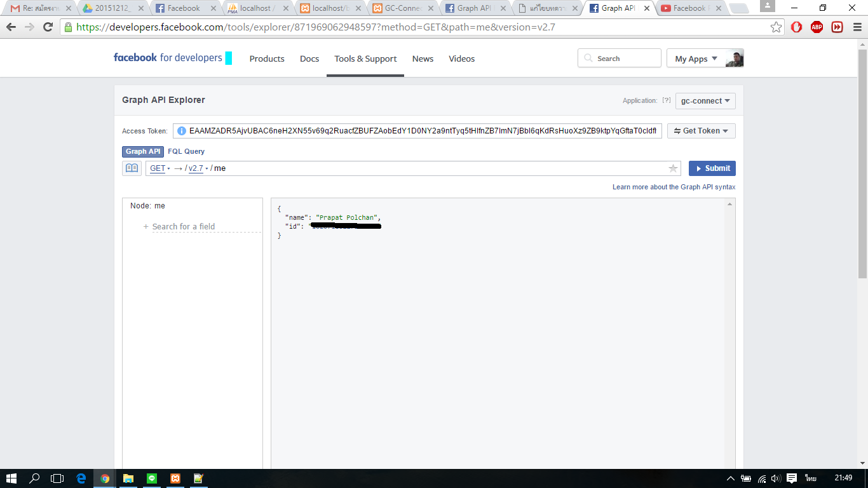Switch to FQL Query mode
868x488 pixels.
(186, 151)
